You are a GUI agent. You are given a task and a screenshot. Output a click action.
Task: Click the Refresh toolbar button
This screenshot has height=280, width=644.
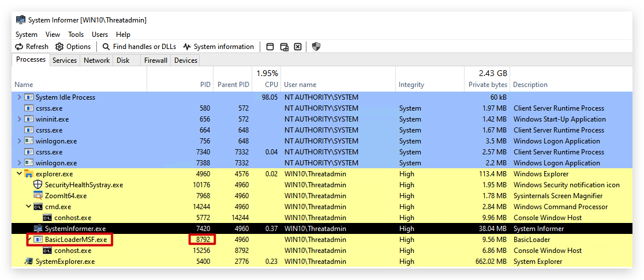coord(32,47)
